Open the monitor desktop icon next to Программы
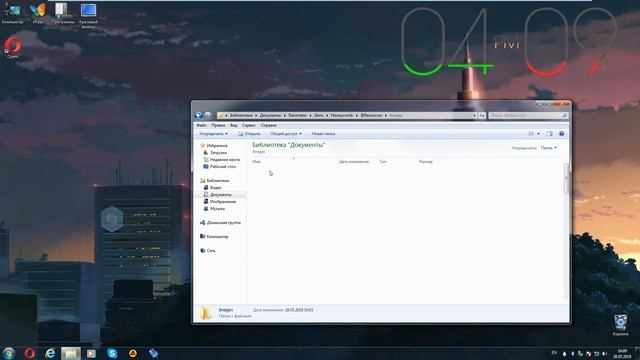Image resolution: width=640 pixels, height=360 pixels. point(88,16)
